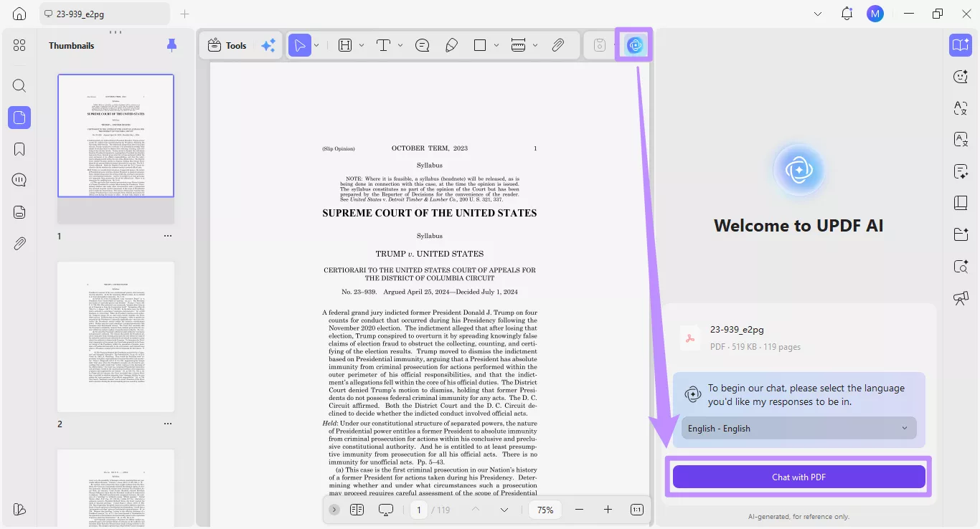Open the Comment tool in the toolbar
Screen dimensions: 980x529
(423, 44)
